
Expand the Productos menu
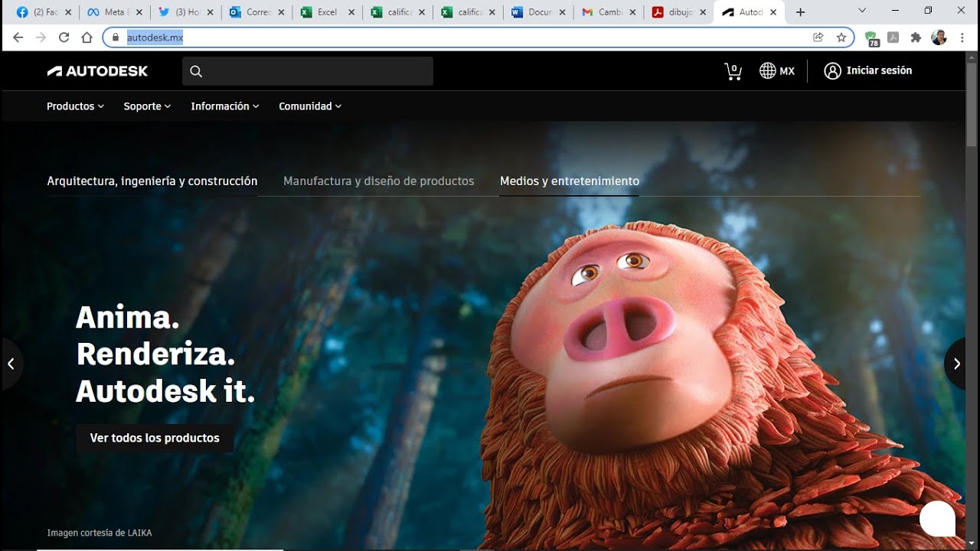click(75, 106)
